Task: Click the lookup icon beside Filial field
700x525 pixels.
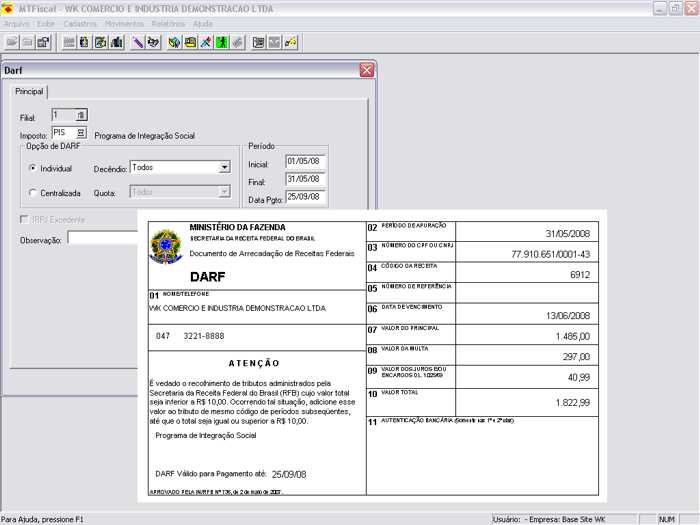Action: pyautogui.click(x=81, y=116)
